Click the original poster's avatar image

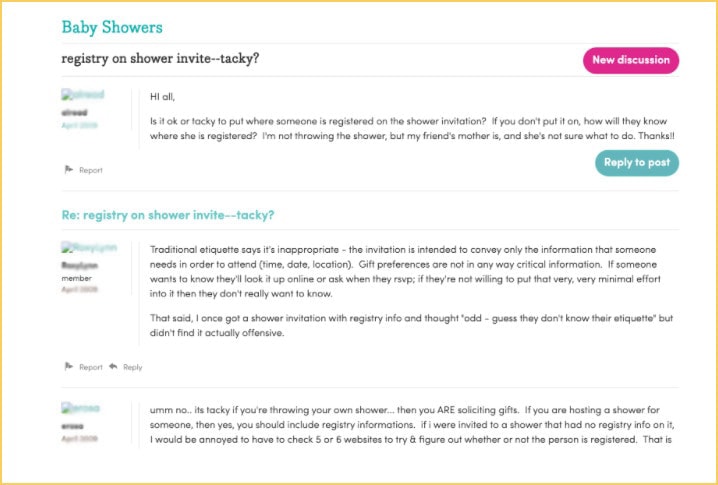83,95
